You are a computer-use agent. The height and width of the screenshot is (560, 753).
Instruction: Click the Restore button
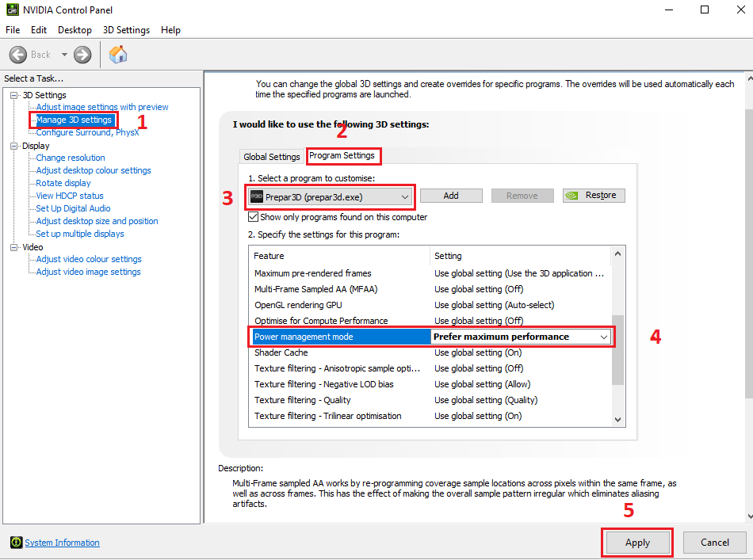(x=594, y=196)
